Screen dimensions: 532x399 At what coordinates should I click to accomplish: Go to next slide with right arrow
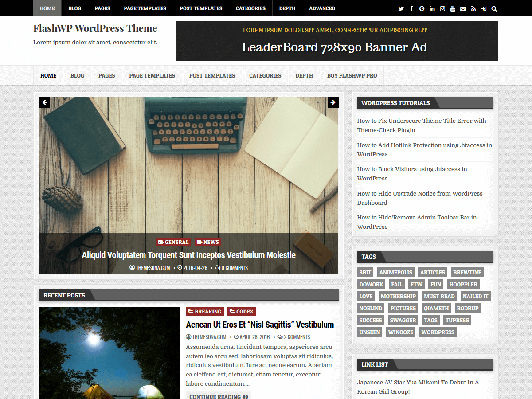pos(333,102)
